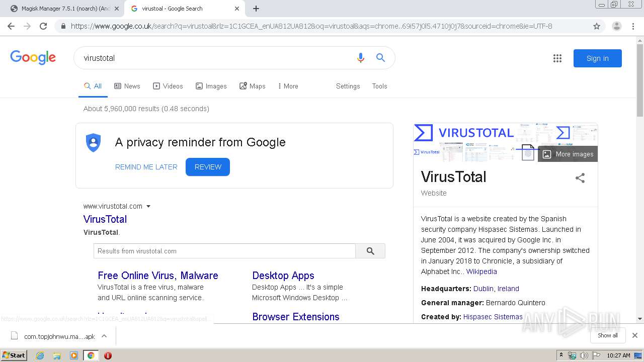The width and height of the screenshot is (644, 362).
Task: Open Chrome three-dot menu
Action: pyautogui.click(x=633, y=26)
